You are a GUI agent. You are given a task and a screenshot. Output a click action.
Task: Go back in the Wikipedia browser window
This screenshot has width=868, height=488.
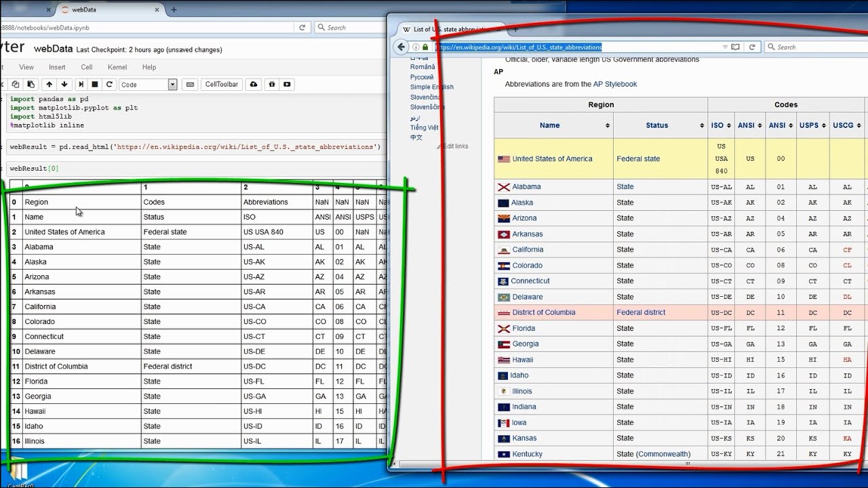pyautogui.click(x=401, y=47)
